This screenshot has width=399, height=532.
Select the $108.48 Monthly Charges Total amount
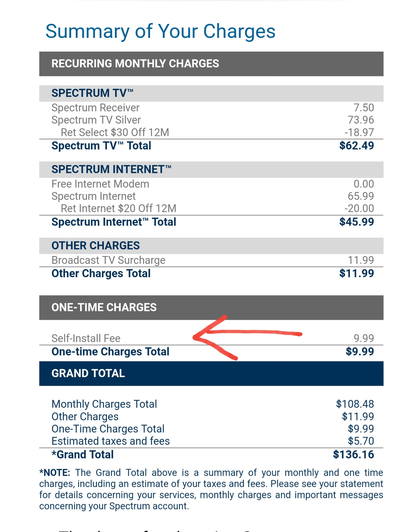pos(355,404)
